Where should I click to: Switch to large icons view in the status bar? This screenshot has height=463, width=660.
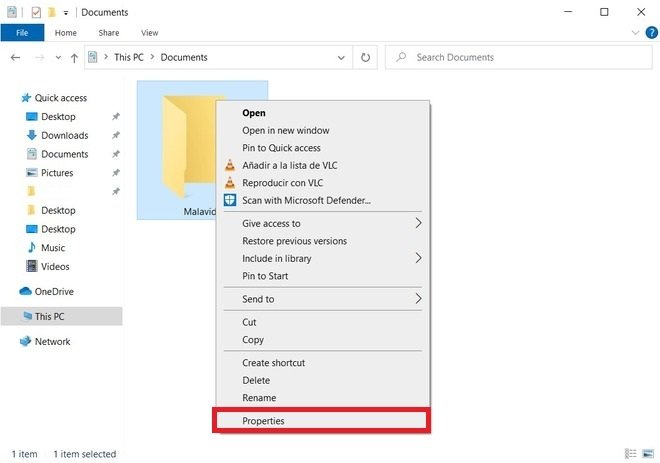pos(648,453)
